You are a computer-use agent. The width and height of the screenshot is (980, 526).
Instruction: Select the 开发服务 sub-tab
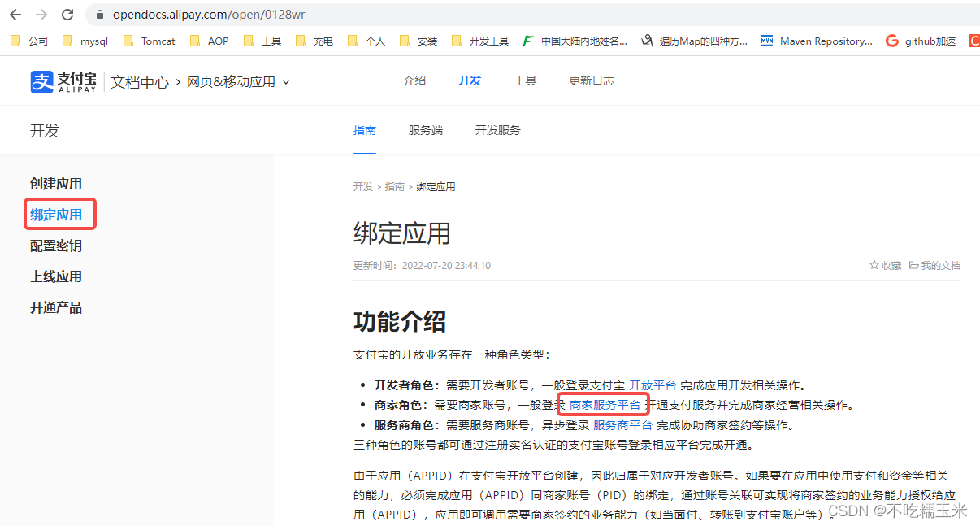click(x=498, y=130)
